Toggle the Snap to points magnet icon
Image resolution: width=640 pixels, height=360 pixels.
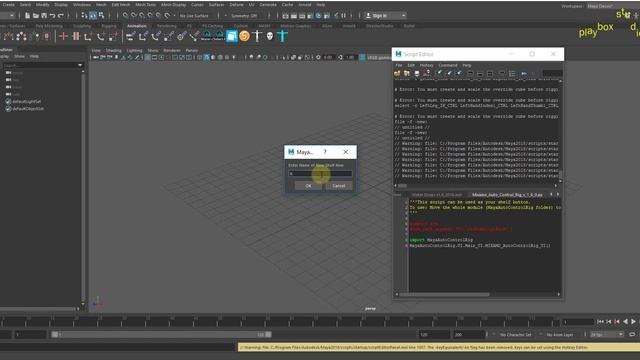click(142, 16)
